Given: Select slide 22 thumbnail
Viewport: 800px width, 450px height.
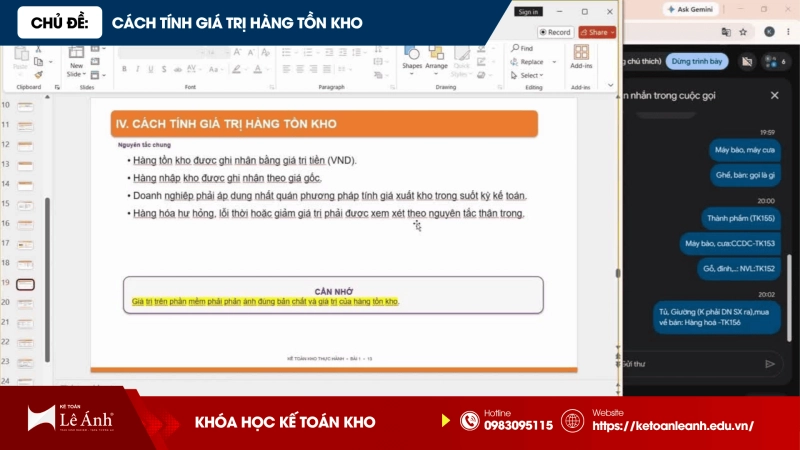Looking at the screenshot, I should click(25, 343).
